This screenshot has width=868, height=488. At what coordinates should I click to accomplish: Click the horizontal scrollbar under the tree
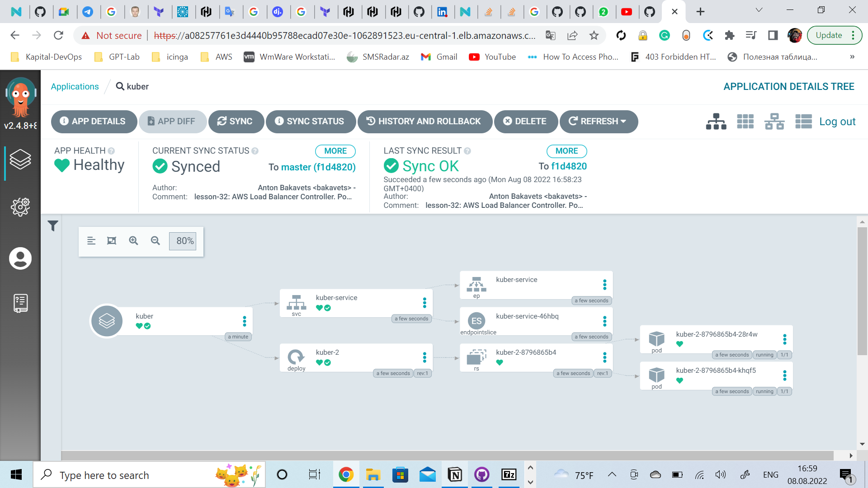[x=447, y=455]
